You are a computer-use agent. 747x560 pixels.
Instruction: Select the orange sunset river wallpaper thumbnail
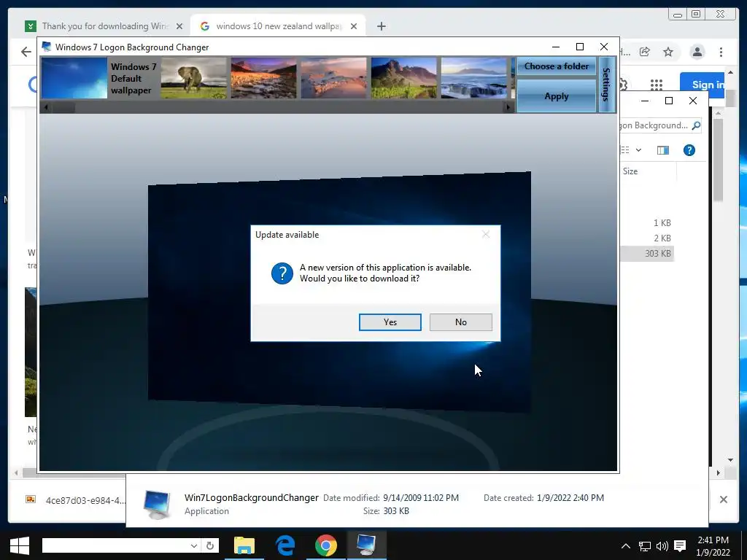263,78
